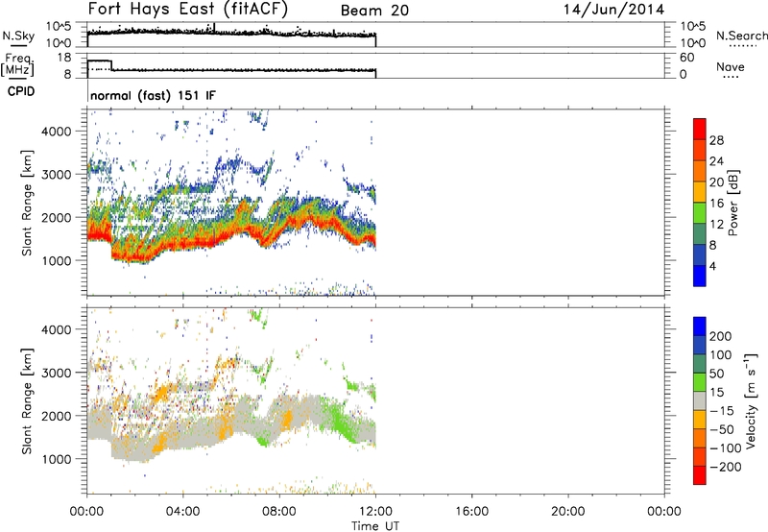
Task: Click the 'Slant Range [km]' label of the velocity panel
Action: (27, 401)
